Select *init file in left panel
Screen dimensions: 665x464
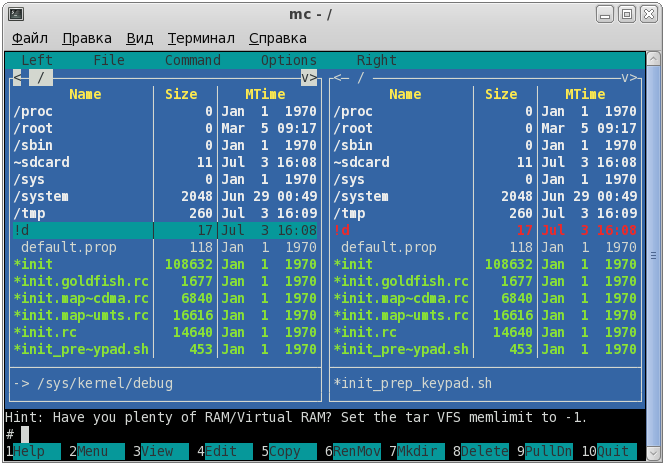pos(165,264)
